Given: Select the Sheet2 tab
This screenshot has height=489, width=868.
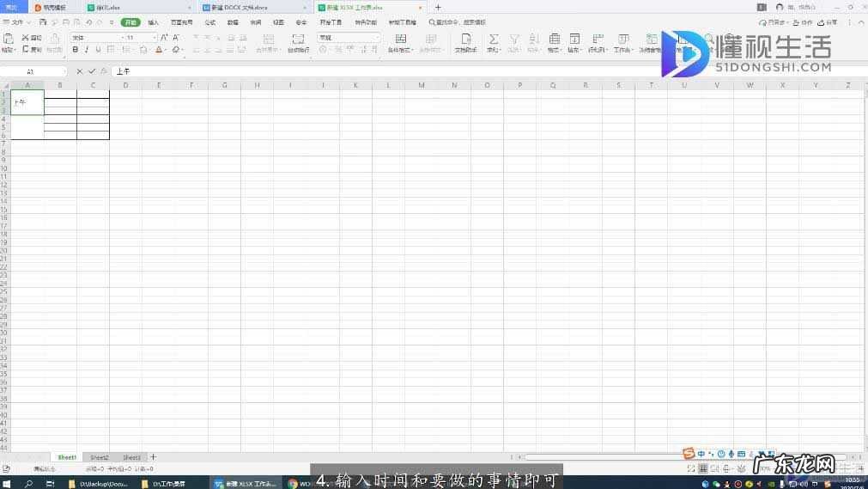Looking at the screenshot, I should coord(99,457).
